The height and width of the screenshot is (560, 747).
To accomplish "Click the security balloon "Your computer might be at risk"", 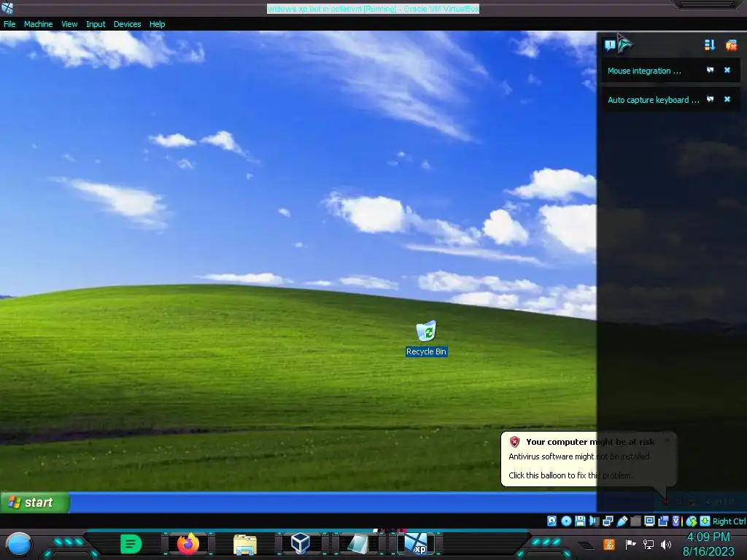I will pos(589,459).
